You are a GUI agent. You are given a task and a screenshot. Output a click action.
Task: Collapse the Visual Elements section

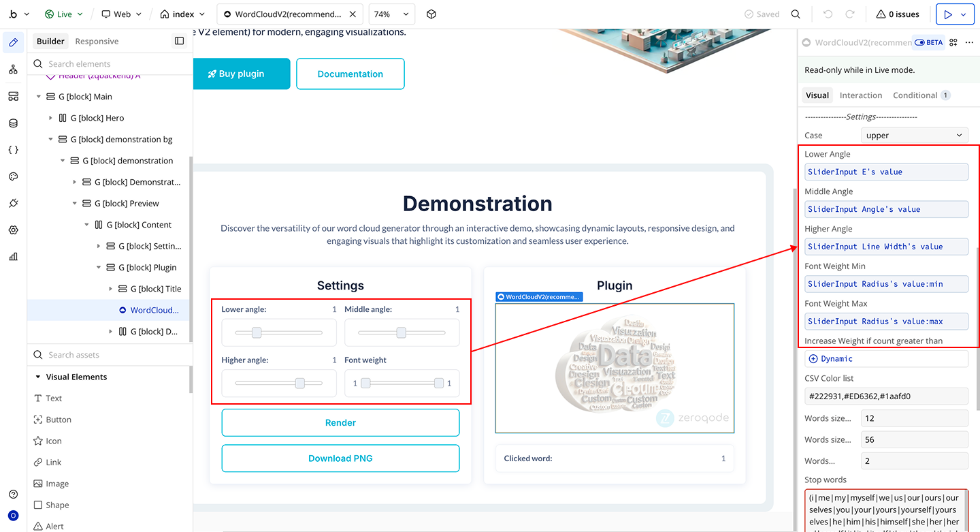tap(37, 377)
